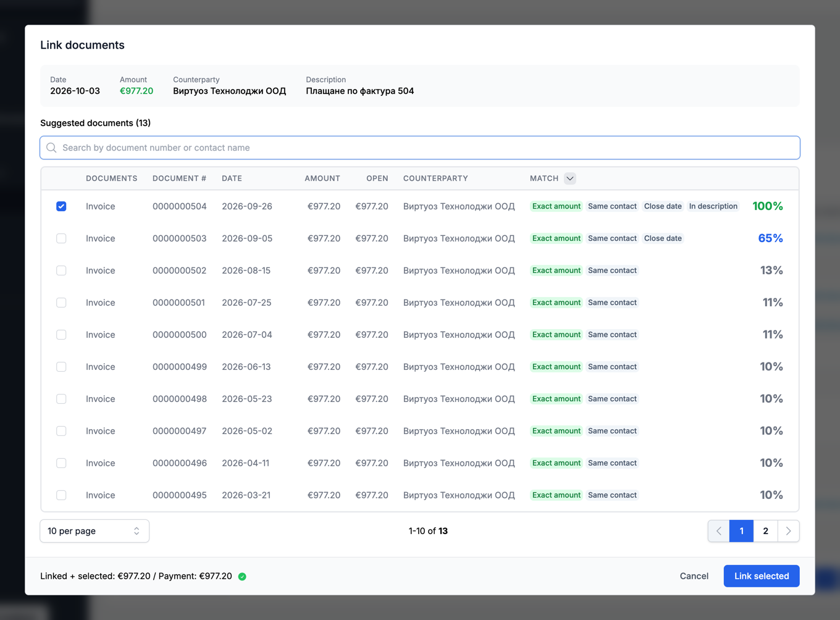Screen dimensions: 840x620
Task: Click the Document # column header
Action: [x=179, y=178]
